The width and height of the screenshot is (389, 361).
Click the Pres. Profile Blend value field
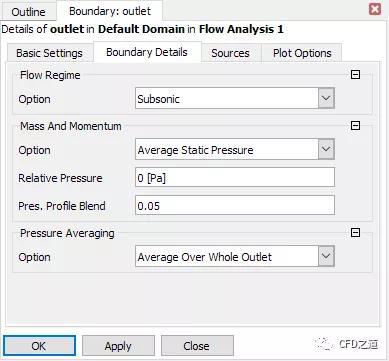235,205
